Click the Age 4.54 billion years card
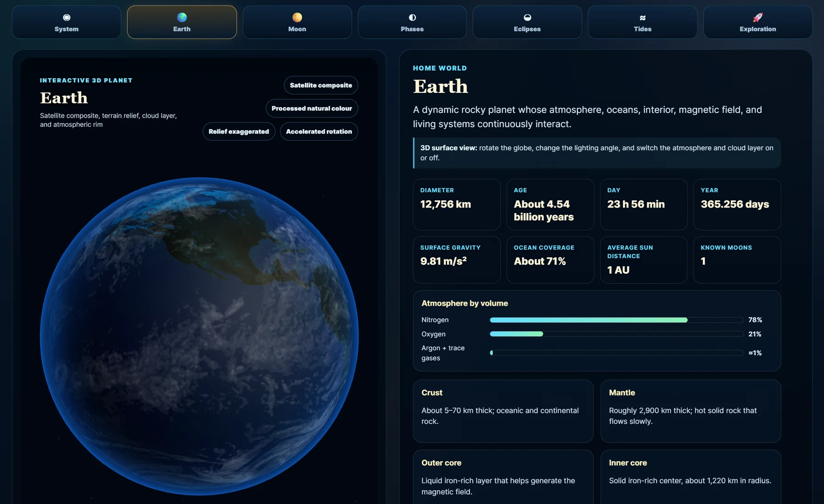This screenshot has height=504, width=824. (550, 205)
